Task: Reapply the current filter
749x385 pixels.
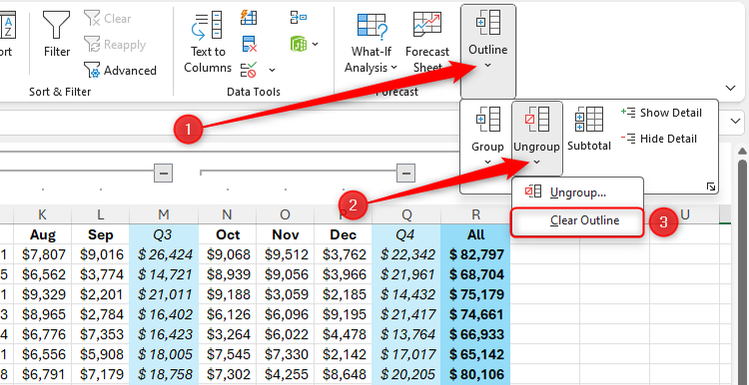Action: (115, 45)
